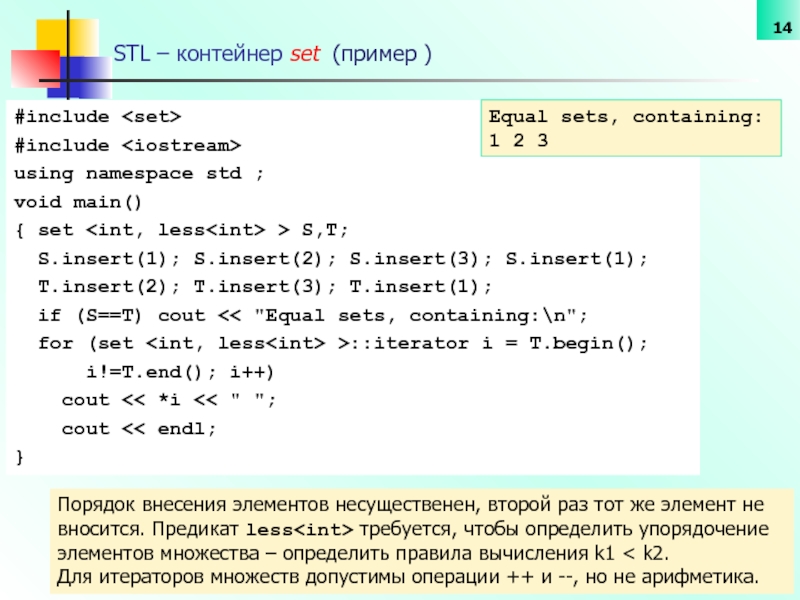Click the set declaration line ending in "S,T;"

point(181,230)
